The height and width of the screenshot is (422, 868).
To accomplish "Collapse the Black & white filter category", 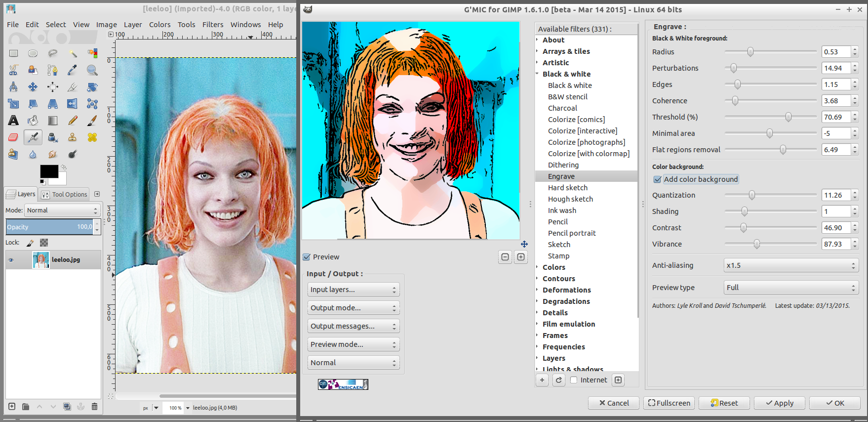I will point(537,74).
